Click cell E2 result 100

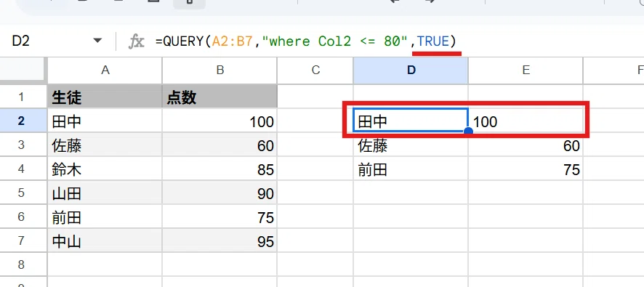pyautogui.click(x=526, y=121)
